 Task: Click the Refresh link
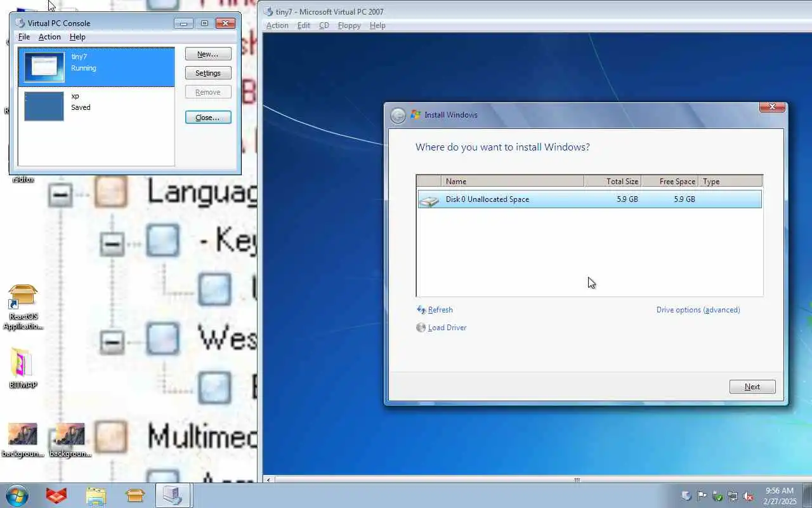440,310
